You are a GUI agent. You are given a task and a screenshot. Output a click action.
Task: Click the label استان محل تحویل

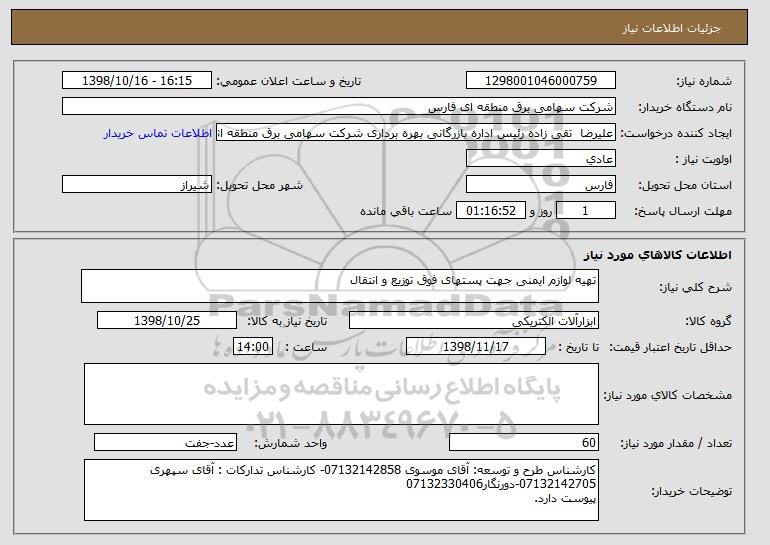(x=685, y=186)
